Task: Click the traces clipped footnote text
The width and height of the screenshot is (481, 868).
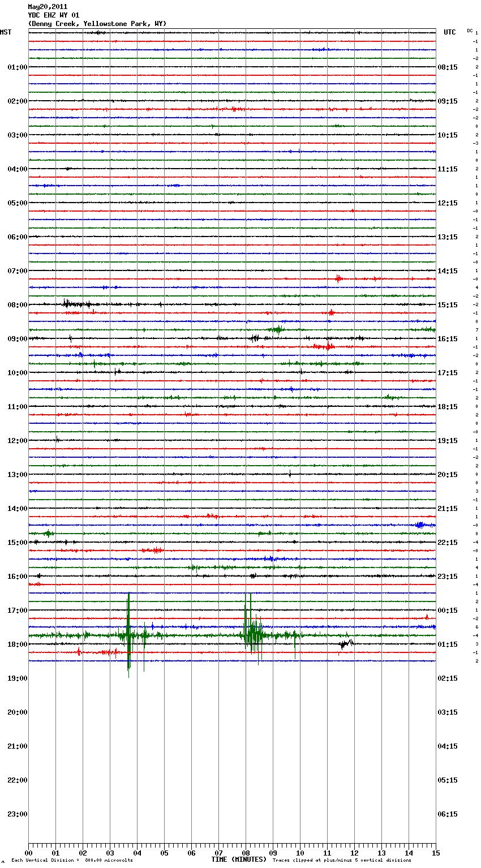Action: coord(342,861)
